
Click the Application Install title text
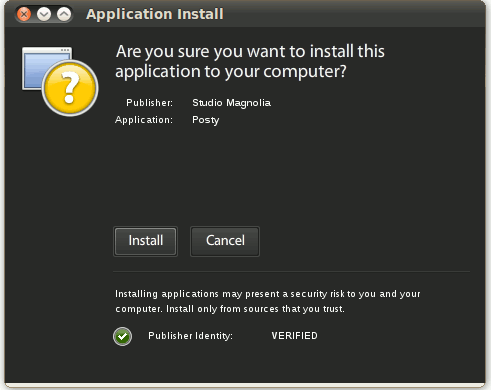tap(155, 14)
